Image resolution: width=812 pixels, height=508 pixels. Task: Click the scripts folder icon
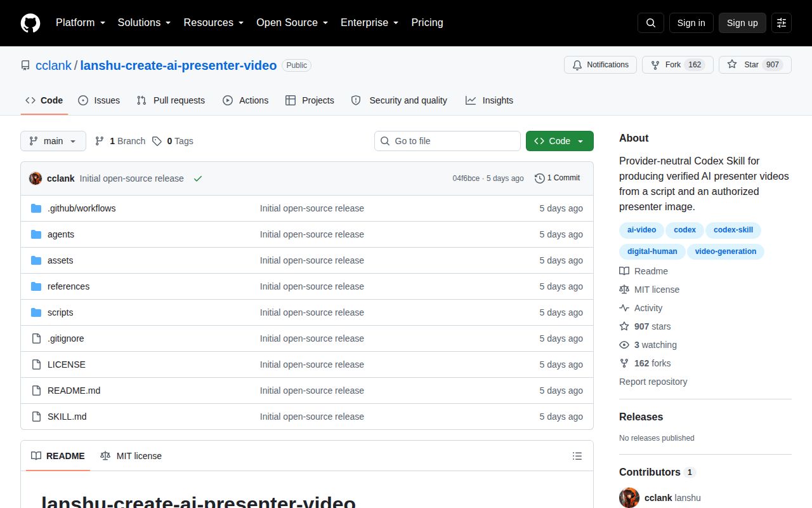click(36, 312)
